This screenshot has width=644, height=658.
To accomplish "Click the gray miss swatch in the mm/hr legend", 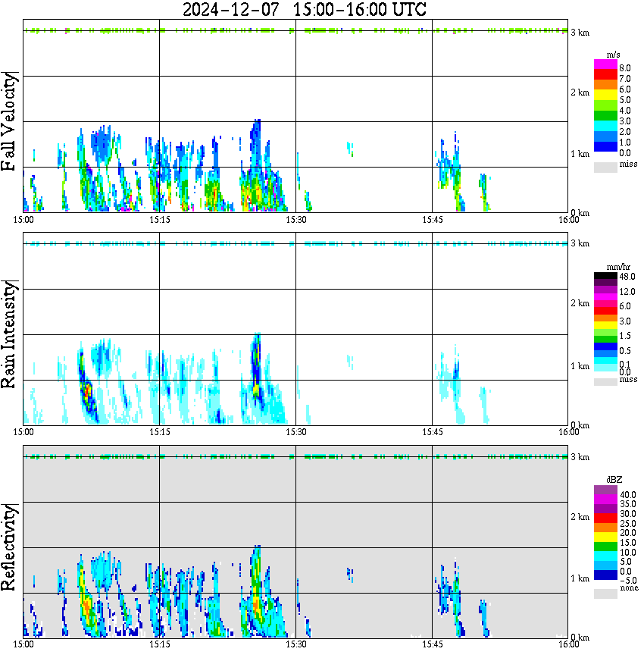I will (x=605, y=382).
